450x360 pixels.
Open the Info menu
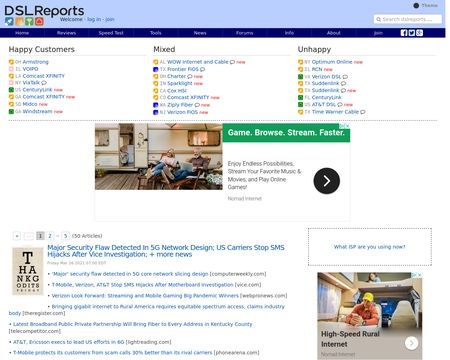[289, 33]
